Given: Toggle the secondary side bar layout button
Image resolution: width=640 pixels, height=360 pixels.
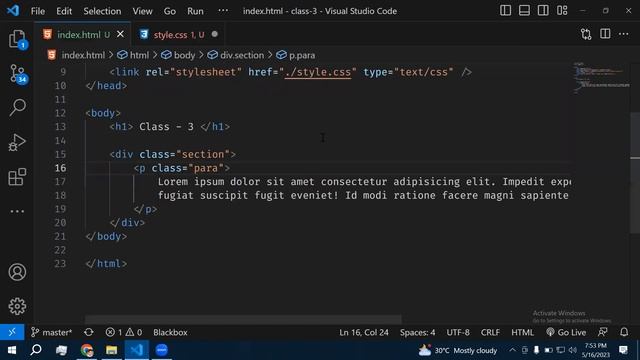Looking at the screenshot, I should (543, 11).
